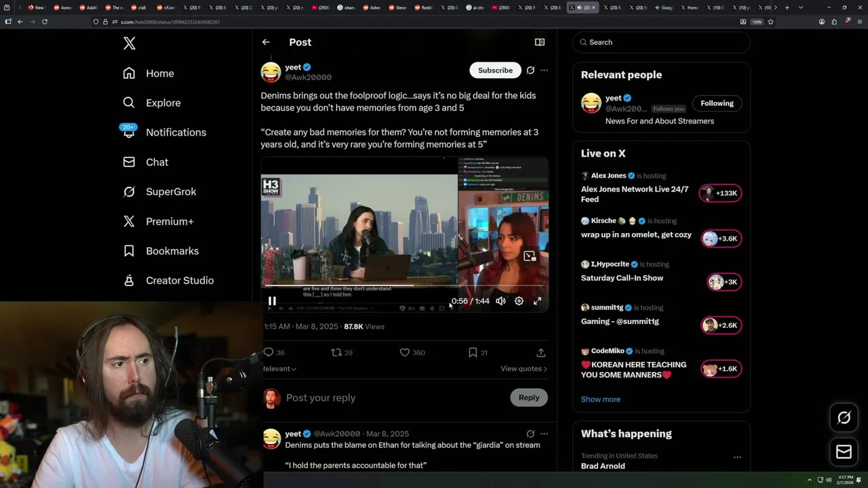Open Saturday Call-In Show live

(x=622, y=278)
